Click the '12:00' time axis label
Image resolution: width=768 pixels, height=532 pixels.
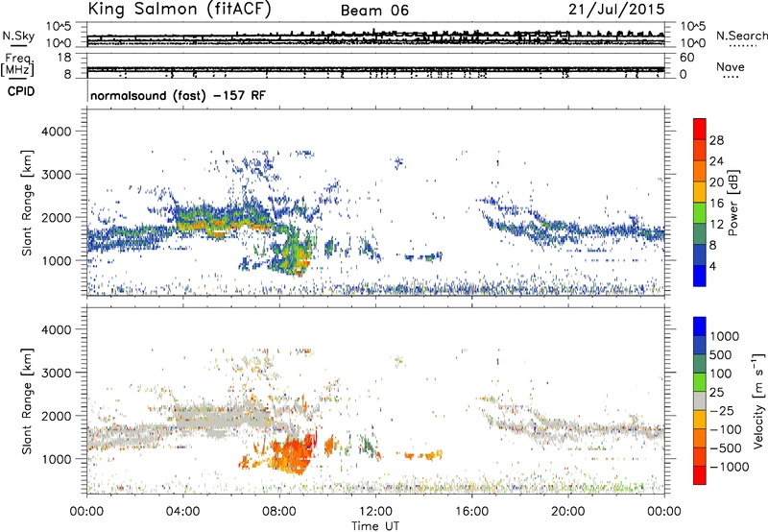[x=375, y=512]
